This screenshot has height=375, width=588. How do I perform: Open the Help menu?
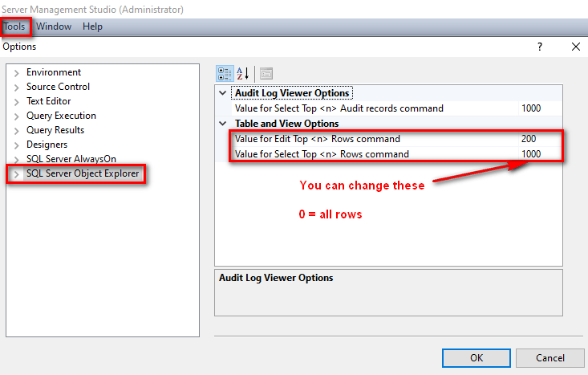click(92, 26)
